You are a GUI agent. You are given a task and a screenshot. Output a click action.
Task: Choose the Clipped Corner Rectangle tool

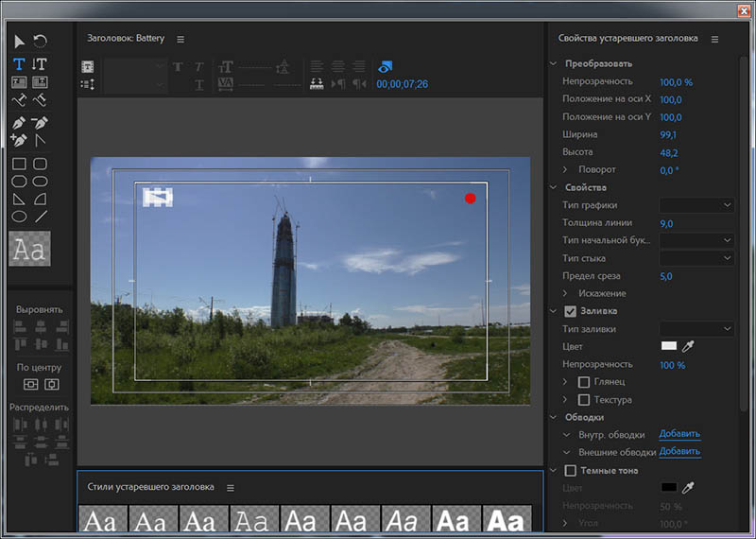pos(19,182)
